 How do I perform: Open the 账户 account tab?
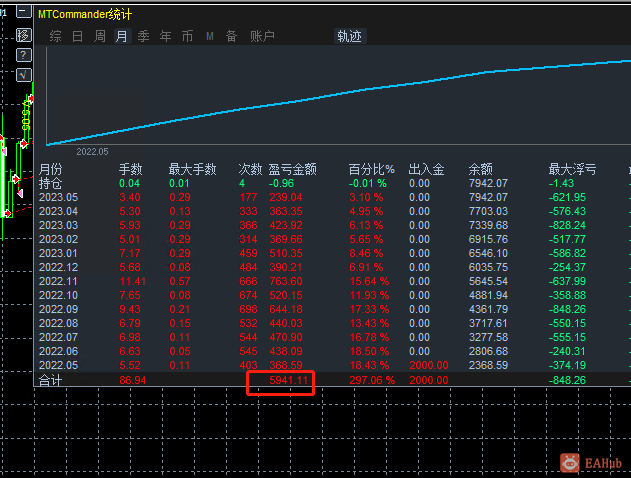(x=262, y=36)
